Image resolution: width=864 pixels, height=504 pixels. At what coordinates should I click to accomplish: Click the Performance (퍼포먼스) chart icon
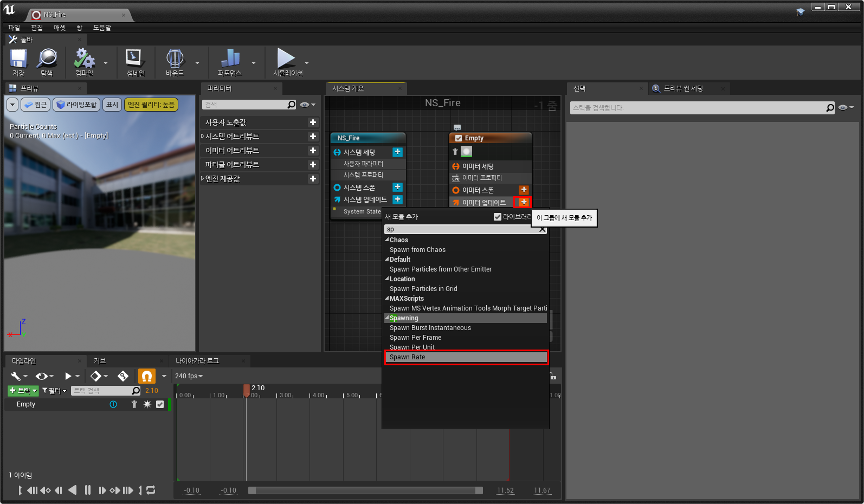point(230,62)
